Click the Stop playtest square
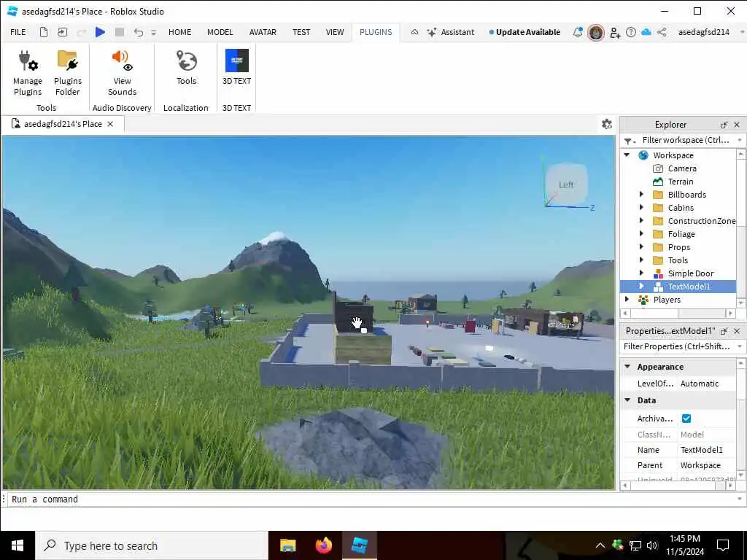This screenshot has width=747, height=560. coord(120,32)
